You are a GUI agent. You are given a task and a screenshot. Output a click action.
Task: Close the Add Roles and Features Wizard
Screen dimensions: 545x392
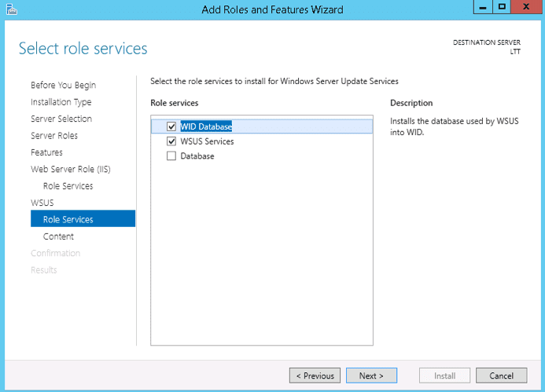[x=527, y=8]
